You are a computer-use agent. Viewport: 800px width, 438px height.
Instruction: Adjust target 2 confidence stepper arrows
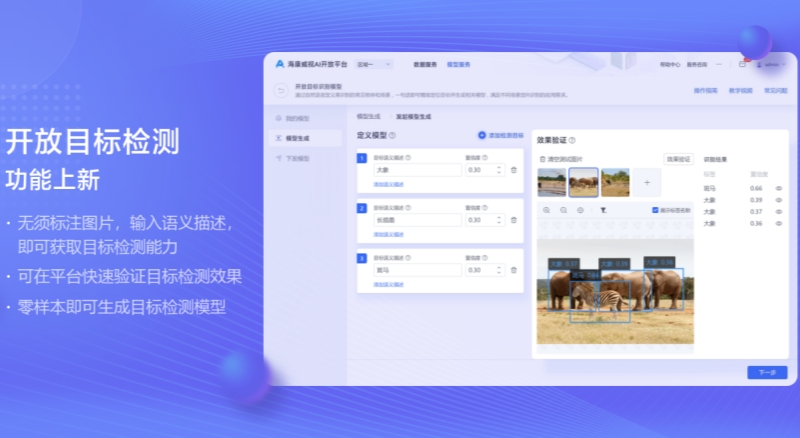[499, 220]
